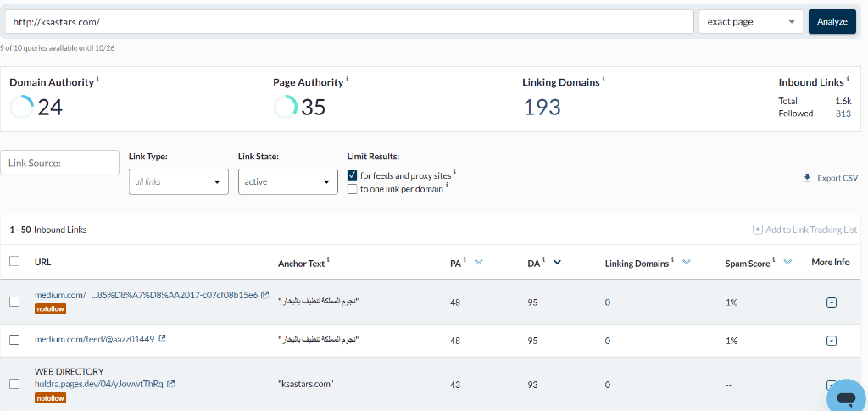868x411 pixels.
Task: Click the Domain Authority value 24
Action: coord(50,108)
